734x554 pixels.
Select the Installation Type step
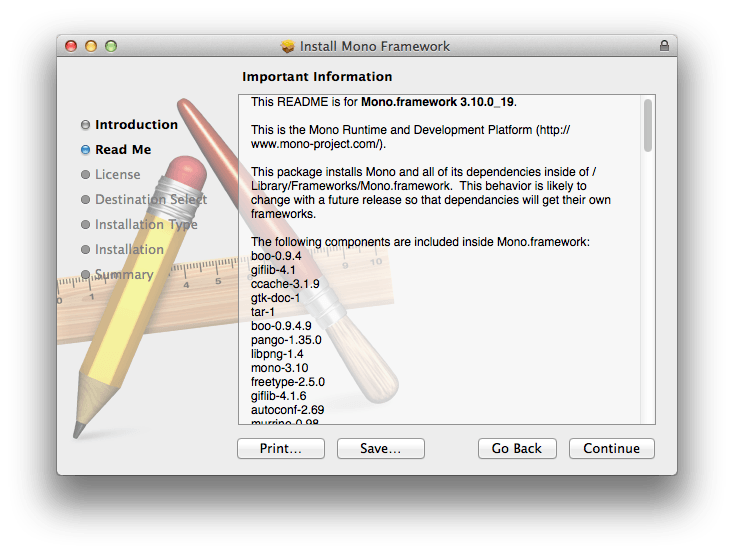[145, 224]
